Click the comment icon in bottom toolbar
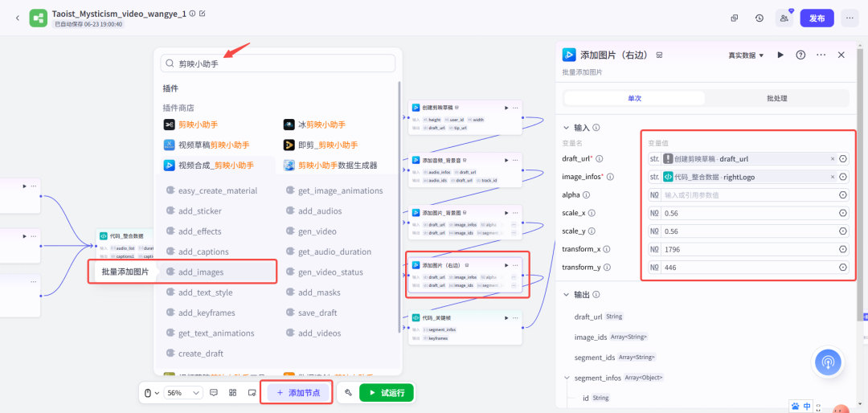The height and width of the screenshot is (413, 868). [215, 393]
